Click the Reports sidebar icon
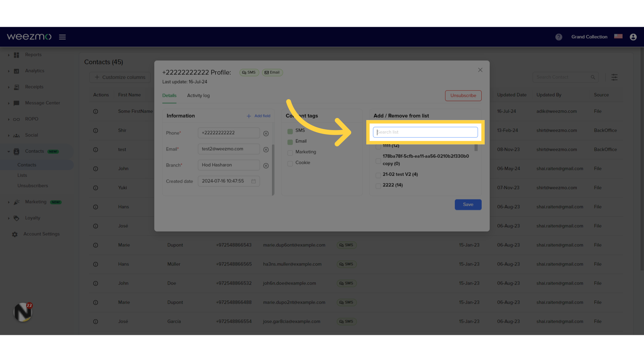The height and width of the screenshot is (362, 644). (16, 54)
